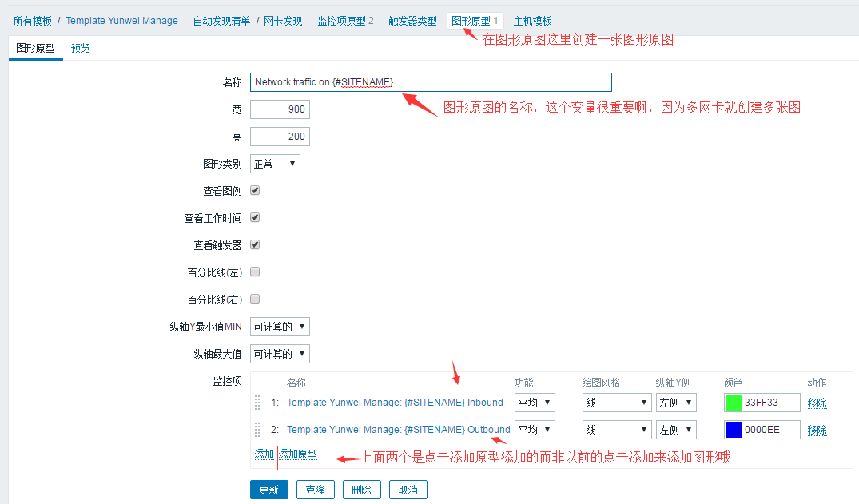Click the 名称 graph name input field
This screenshot has height=504, width=859.
coord(431,82)
